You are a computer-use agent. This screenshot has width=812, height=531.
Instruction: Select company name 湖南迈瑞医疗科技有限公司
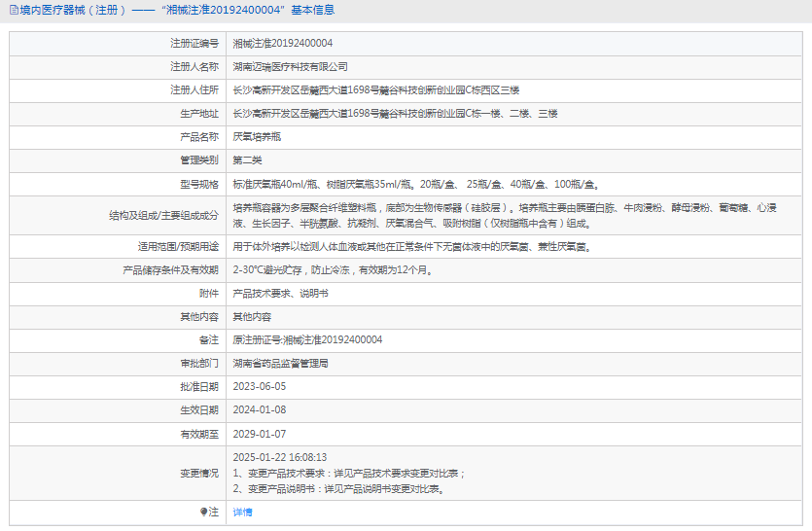(x=290, y=67)
